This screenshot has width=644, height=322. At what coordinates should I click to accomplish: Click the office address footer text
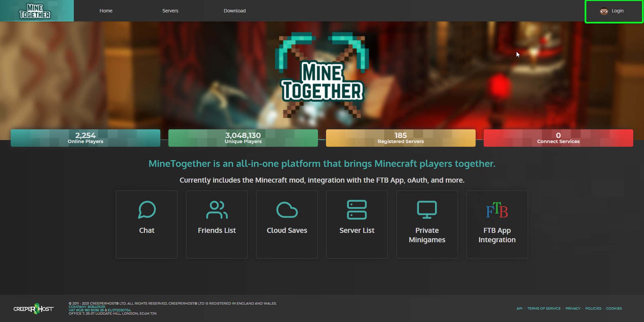[113, 314]
